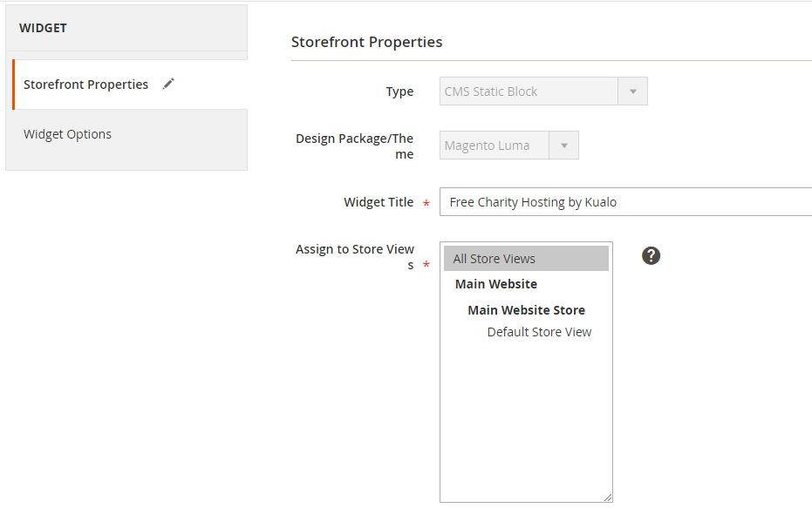Click the pencil icon beside Storefront Properties

click(168, 84)
